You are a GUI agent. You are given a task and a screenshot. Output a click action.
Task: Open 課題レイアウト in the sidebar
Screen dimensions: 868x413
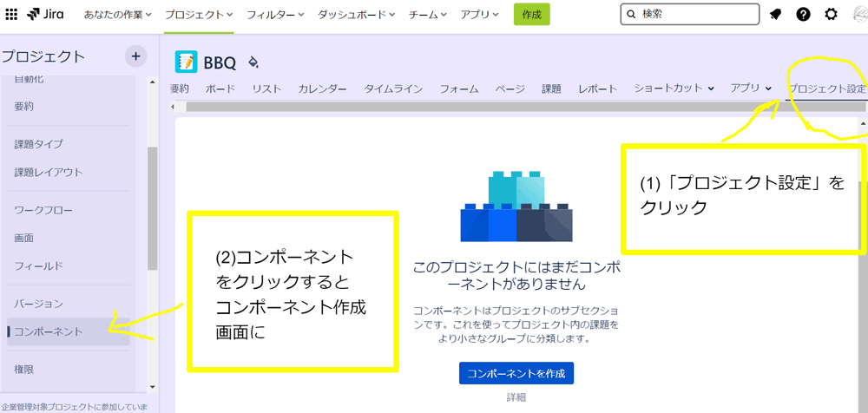[x=49, y=172]
